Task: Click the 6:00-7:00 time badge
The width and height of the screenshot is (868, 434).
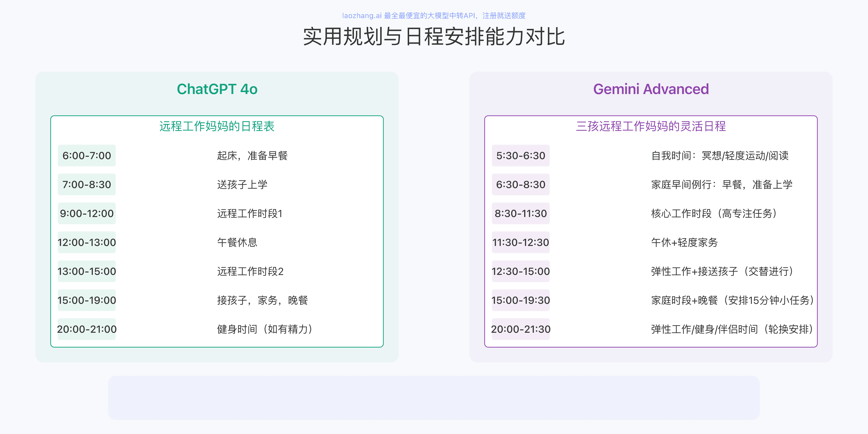Action: pos(87,156)
